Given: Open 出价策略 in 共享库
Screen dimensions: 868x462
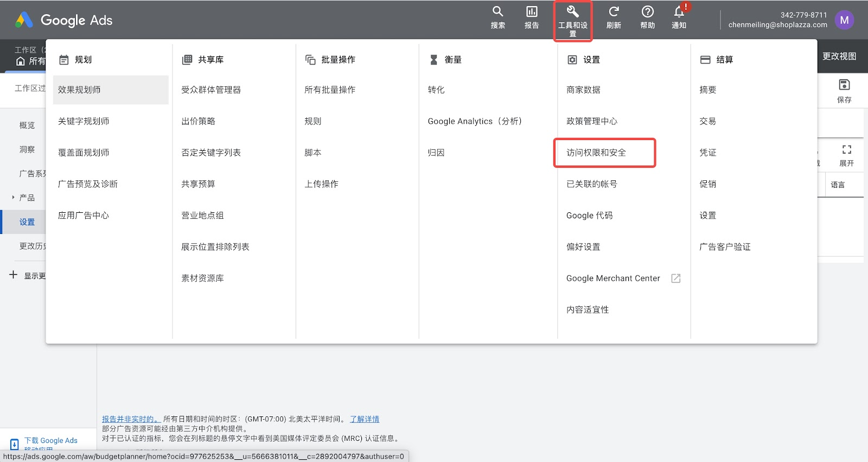Looking at the screenshot, I should [x=198, y=121].
